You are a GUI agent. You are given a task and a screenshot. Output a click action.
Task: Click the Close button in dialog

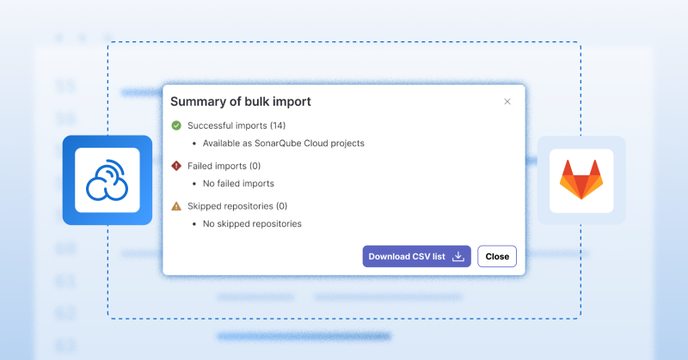point(497,256)
